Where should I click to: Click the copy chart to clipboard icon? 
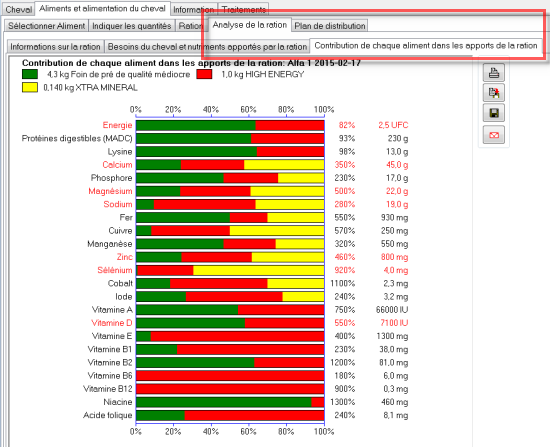pyautogui.click(x=494, y=93)
